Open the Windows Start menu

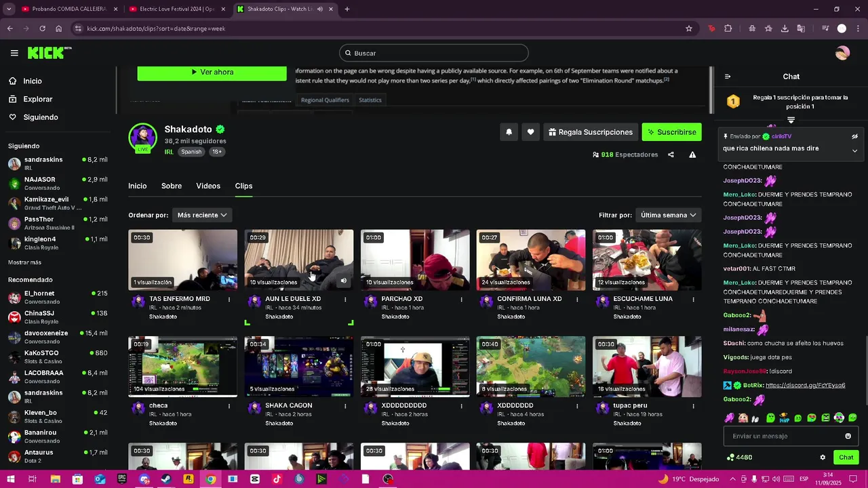pos(10,479)
